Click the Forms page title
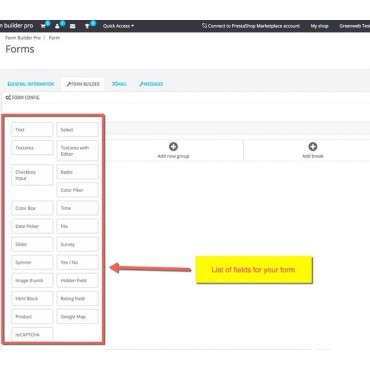 20,49
